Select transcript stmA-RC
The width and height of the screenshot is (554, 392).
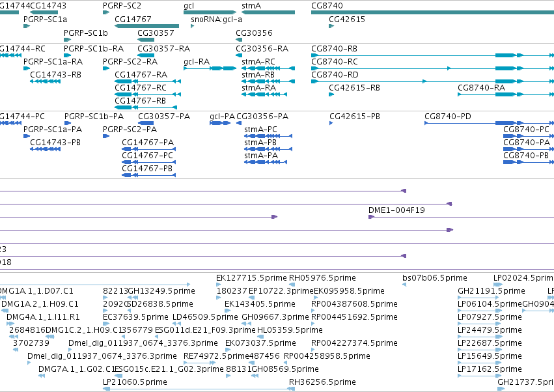tap(268, 68)
